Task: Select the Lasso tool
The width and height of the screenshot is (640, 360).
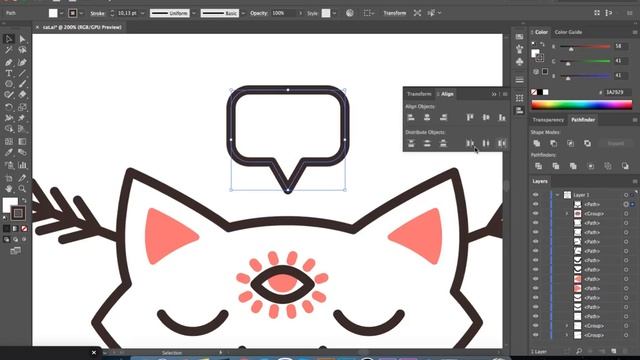Action: 22,50
